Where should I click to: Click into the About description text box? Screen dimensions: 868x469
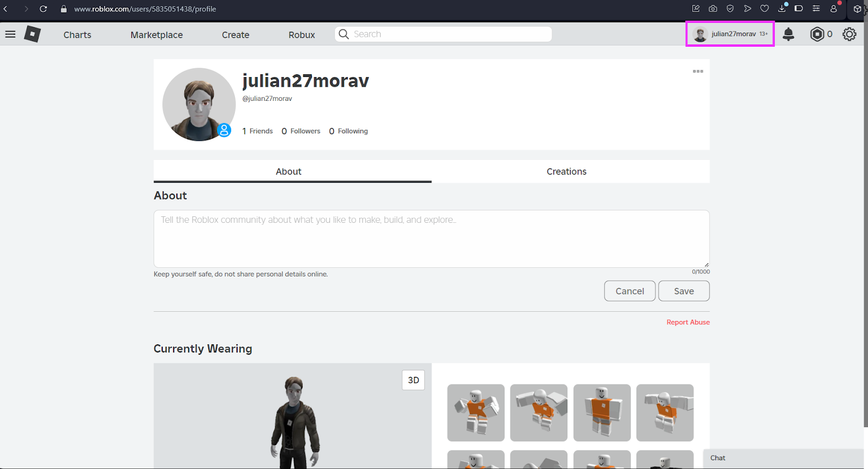coord(431,239)
